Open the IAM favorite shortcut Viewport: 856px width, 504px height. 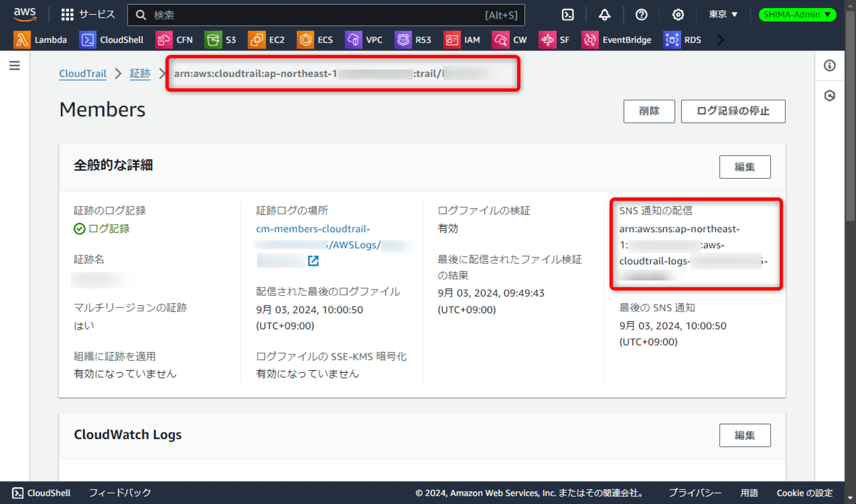pos(462,40)
